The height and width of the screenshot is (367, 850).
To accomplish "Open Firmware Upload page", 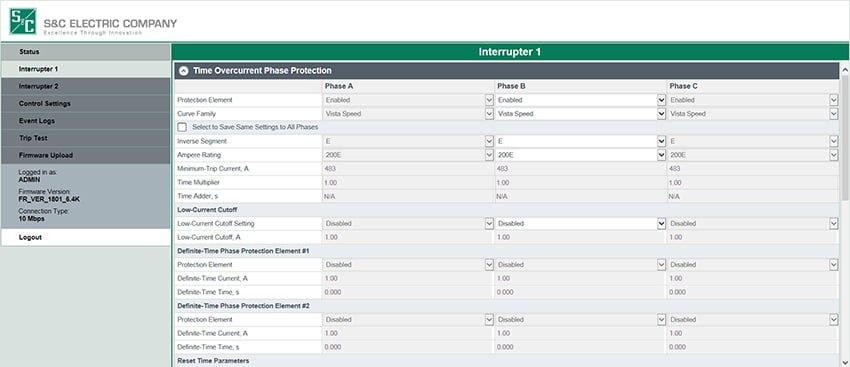I will [86, 155].
